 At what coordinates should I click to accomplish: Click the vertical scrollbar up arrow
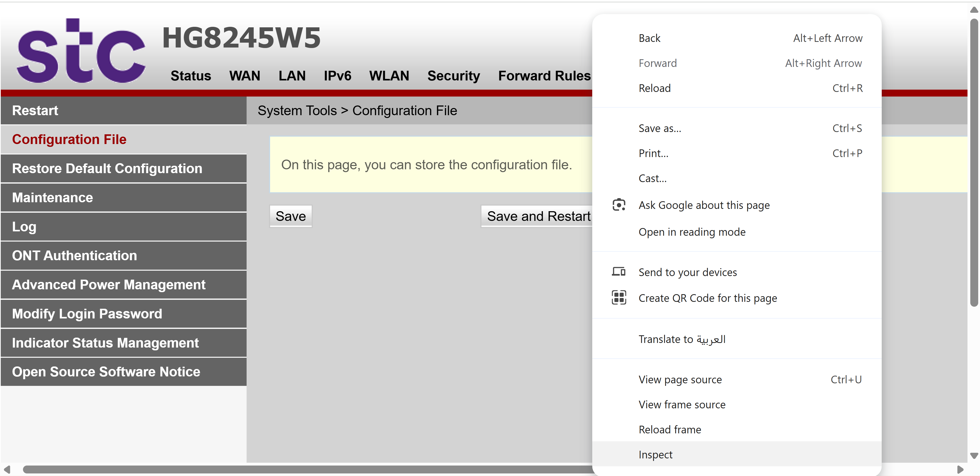point(974,9)
